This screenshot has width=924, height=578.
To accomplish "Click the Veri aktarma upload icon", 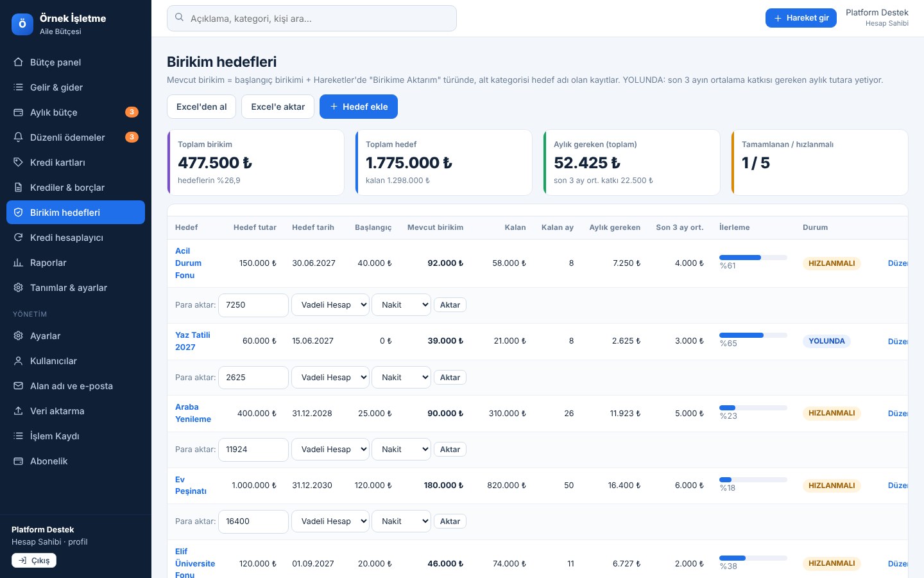I will click(18, 411).
